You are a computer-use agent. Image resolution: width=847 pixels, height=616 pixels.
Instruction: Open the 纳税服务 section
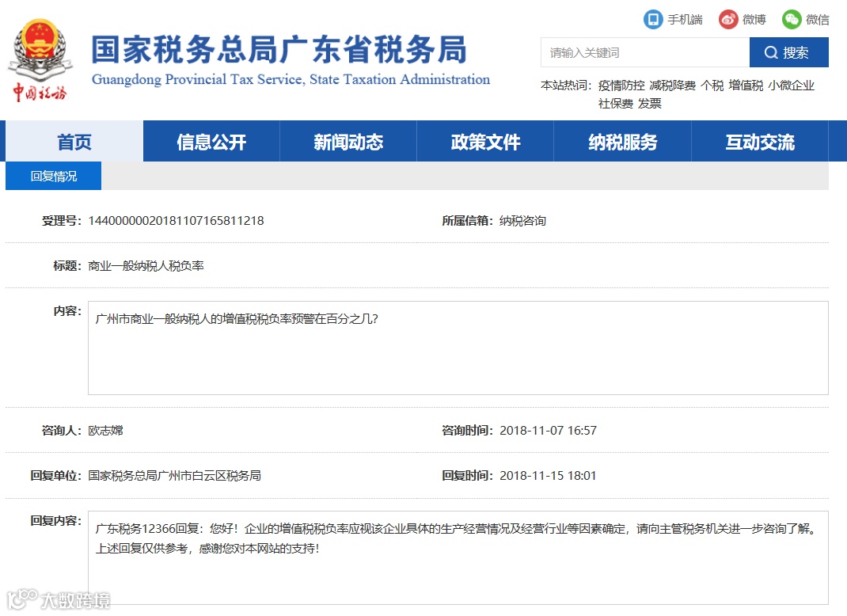click(622, 141)
